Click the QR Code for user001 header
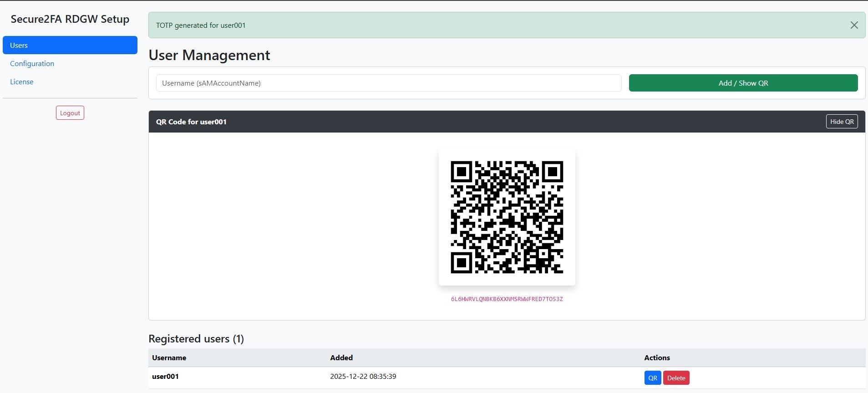 [x=191, y=122]
